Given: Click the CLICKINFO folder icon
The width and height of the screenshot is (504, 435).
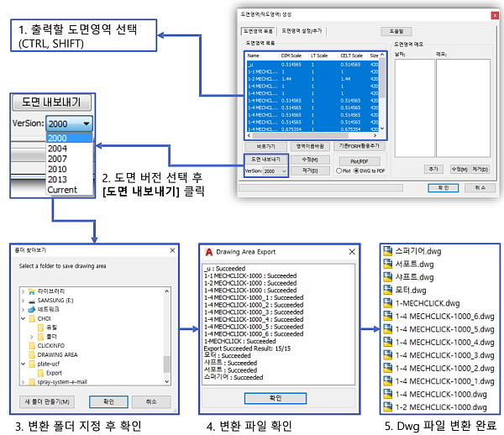Looking at the screenshot, I should [x=32, y=346].
